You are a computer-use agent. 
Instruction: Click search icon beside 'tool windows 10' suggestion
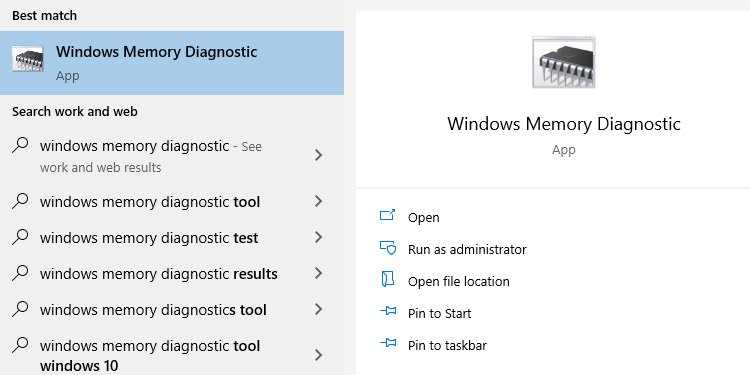(20, 345)
